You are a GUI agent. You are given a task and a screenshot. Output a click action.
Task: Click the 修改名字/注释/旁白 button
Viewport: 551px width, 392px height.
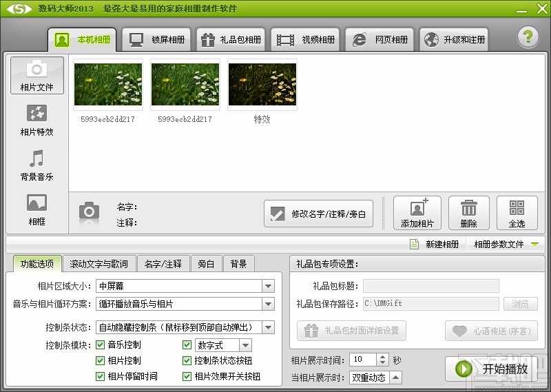318,214
